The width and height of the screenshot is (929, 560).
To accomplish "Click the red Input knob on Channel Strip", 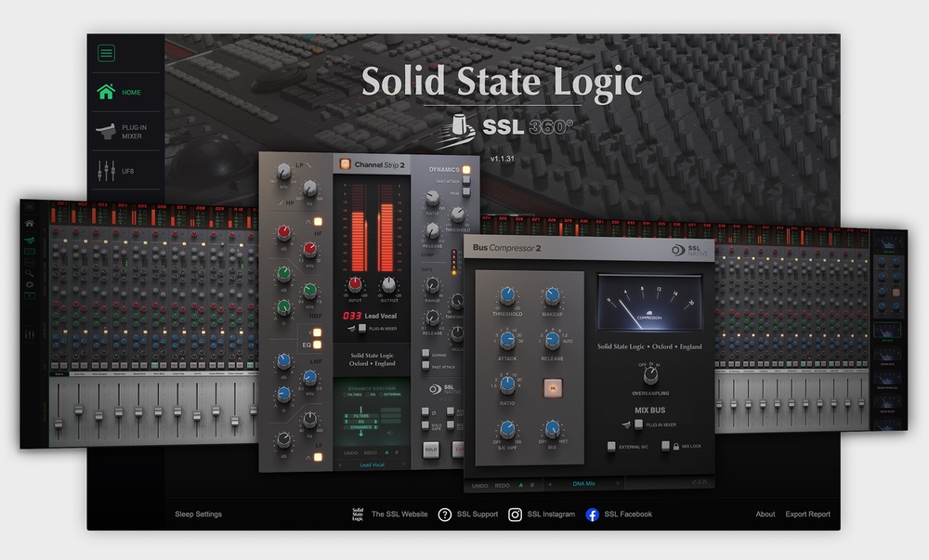I will click(x=355, y=284).
